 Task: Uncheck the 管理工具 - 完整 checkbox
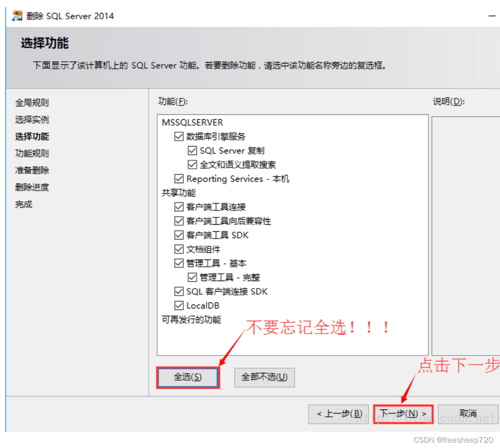click(x=192, y=277)
